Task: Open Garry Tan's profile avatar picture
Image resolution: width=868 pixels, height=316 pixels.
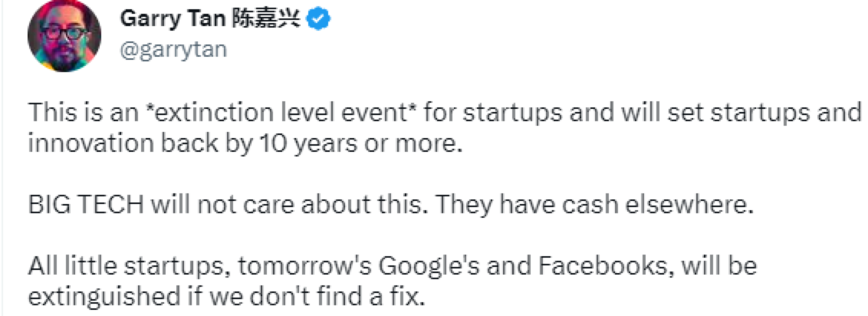Action: click(x=64, y=35)
